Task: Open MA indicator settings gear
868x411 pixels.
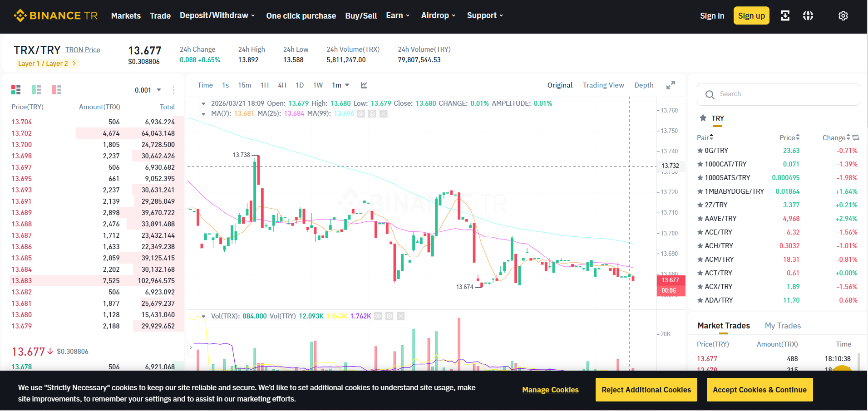Action: [372, 114]
